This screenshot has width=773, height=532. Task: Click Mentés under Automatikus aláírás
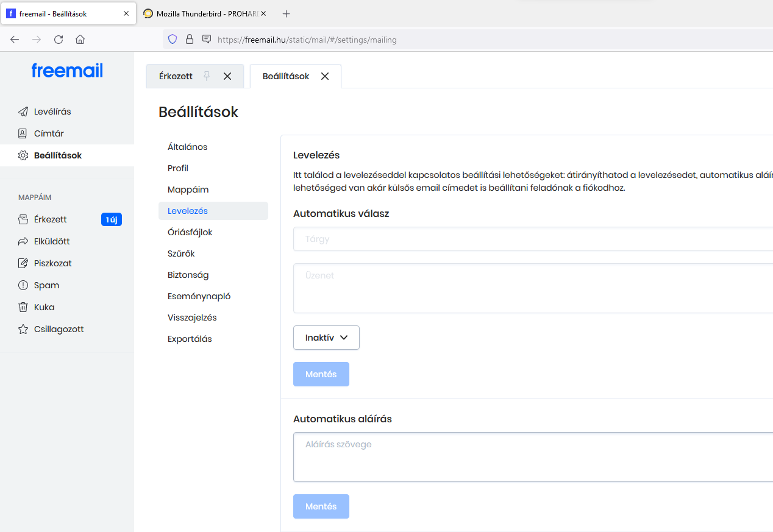tap(321, 506)
